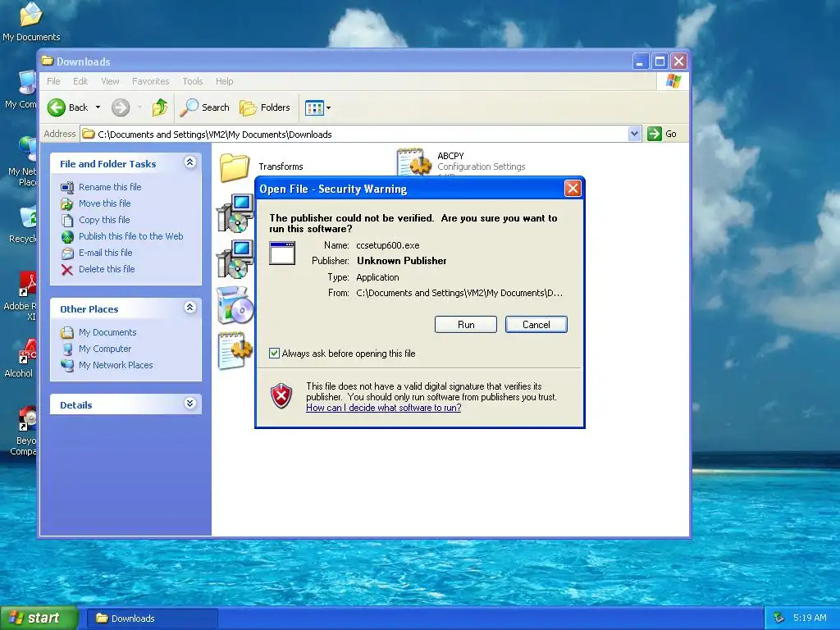Click the Windows flag logo in Downloads window
This screenshot has width=840, height=630.
tap(673, 81)
